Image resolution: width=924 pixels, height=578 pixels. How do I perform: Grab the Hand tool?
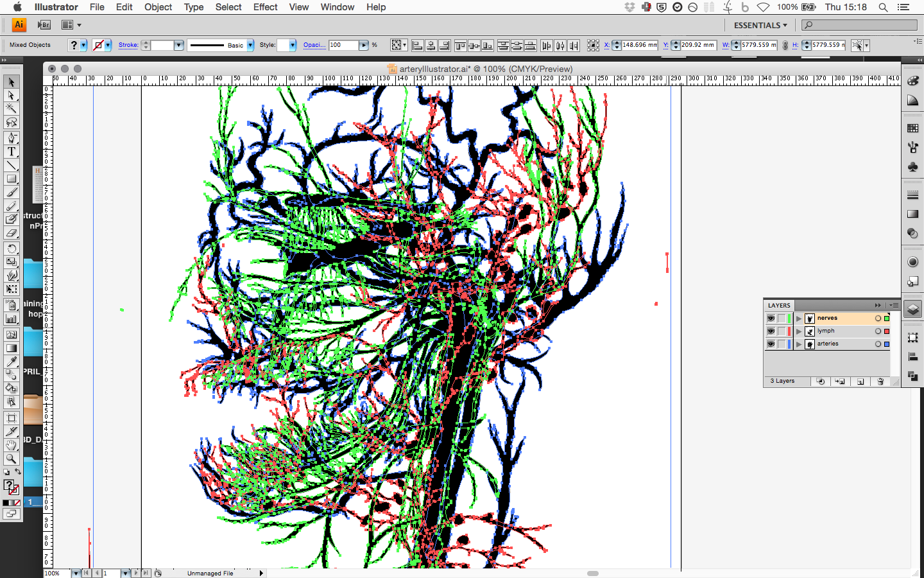tap(11, 446)
